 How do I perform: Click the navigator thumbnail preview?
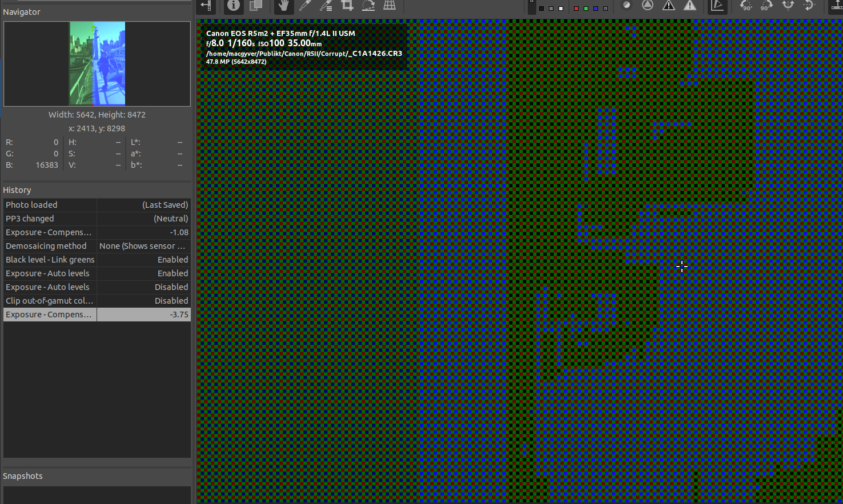[97, 63]
